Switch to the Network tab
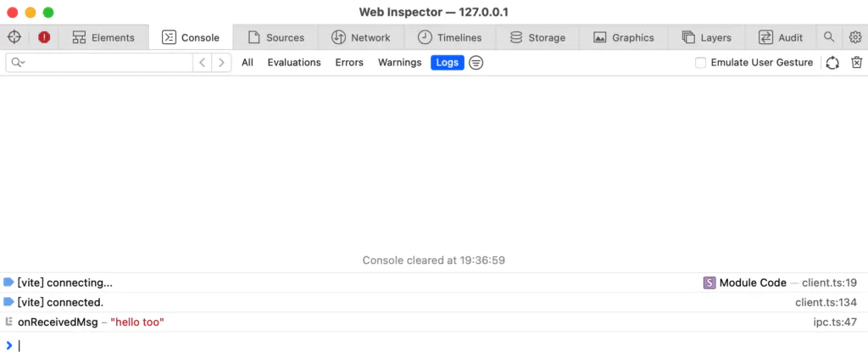Viewport: 868px width, 358px height. click(361, 37)
